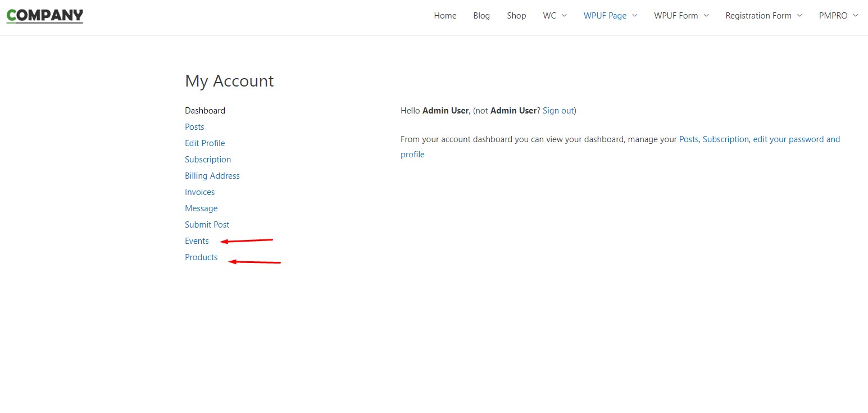This screenshot has width=868, height=413.
Task: Open the Products section
Action: tap(201, 257)
